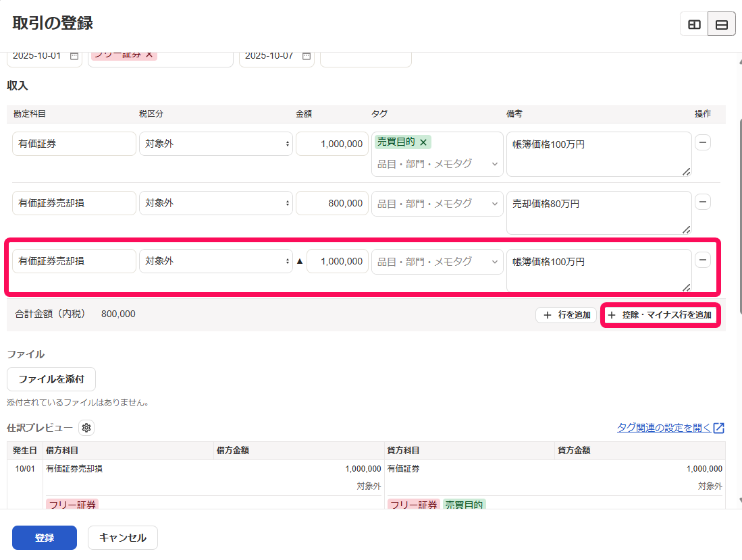Open タグ関連の設定を開く link
742x560 pixels.
(670, 428)
